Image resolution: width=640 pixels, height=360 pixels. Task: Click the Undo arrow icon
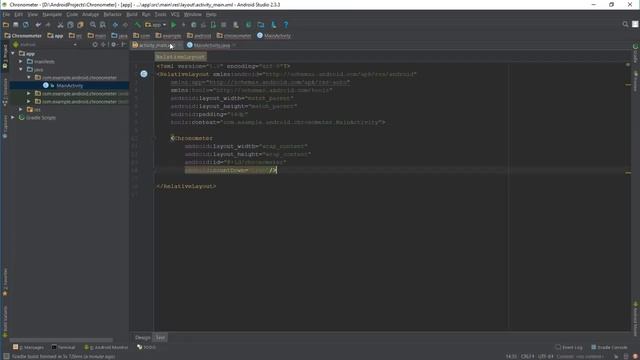coord(38,25)
